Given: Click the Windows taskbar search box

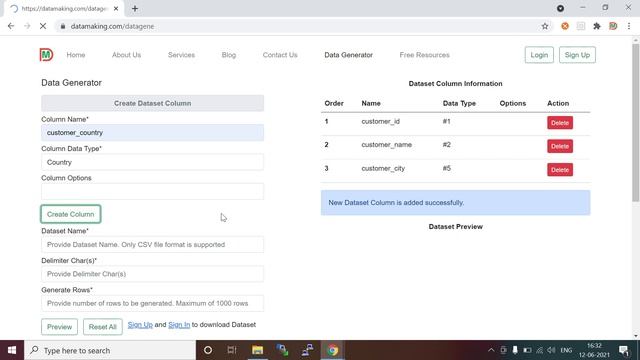Looking at the screenshot, I should (110, 350).
